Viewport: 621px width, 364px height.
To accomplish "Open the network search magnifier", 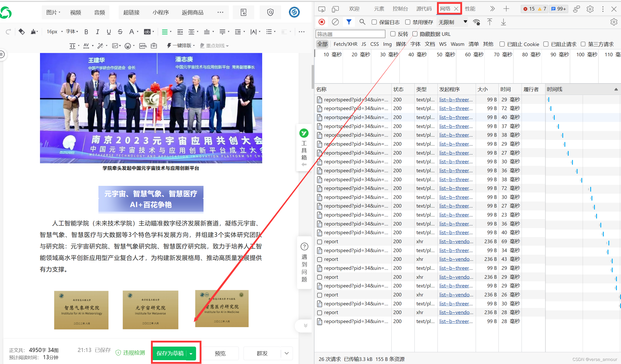I will coord(362,22).
